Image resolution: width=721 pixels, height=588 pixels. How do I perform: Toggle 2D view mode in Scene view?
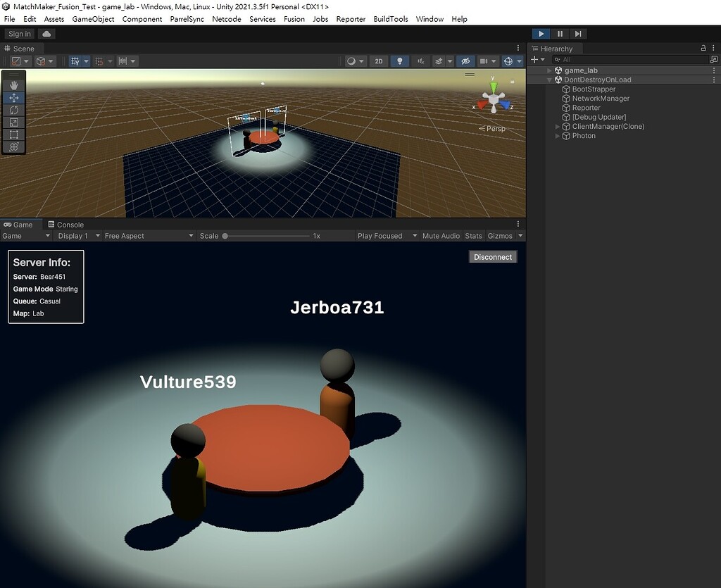pyautogui.click(x=378, y=61)
